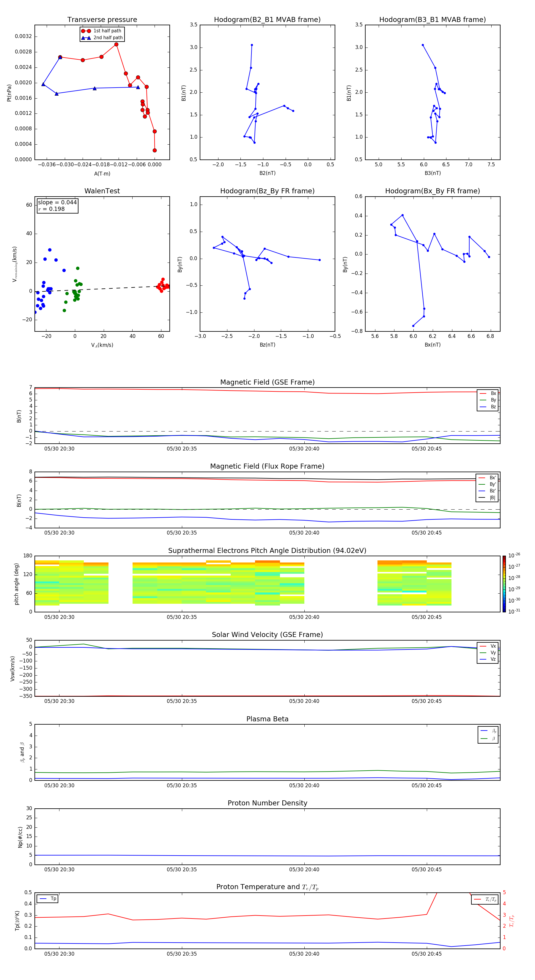Select "Bx'" in the Flux Rope legend
Viewport: 535px width, 980px height.
[487, 478]
